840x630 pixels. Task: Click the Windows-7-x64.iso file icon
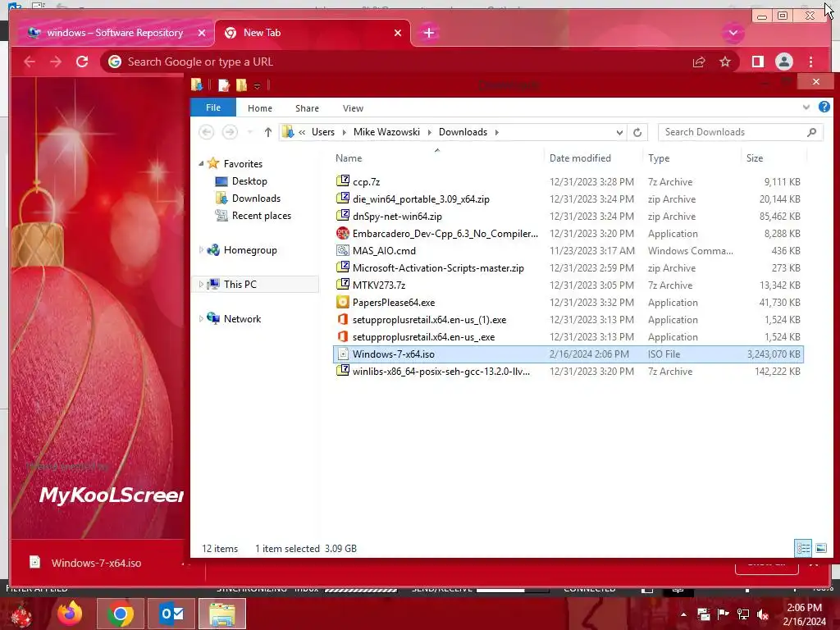pyautogui.click(x=343, y=354)
